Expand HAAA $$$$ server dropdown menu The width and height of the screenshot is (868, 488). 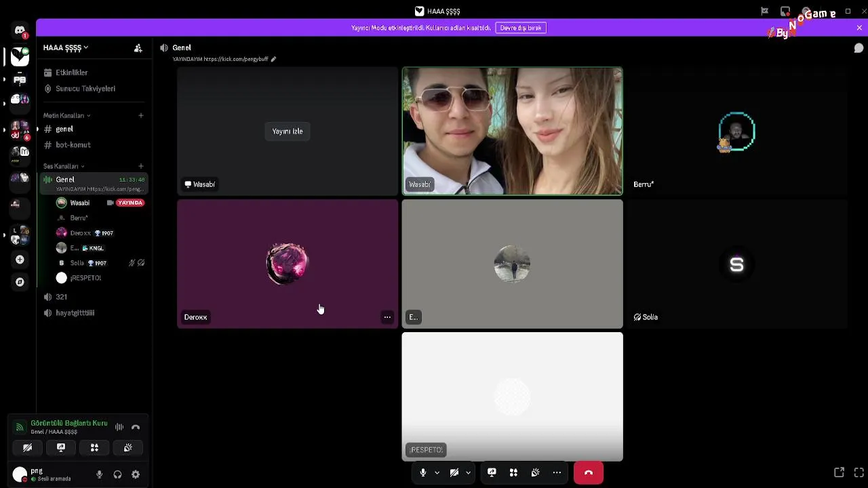click(66, 48)
